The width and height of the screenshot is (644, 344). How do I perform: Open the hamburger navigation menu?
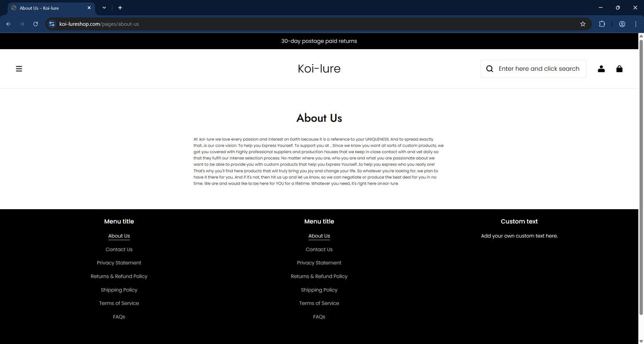pyautogui.click(x=19, y=69)
